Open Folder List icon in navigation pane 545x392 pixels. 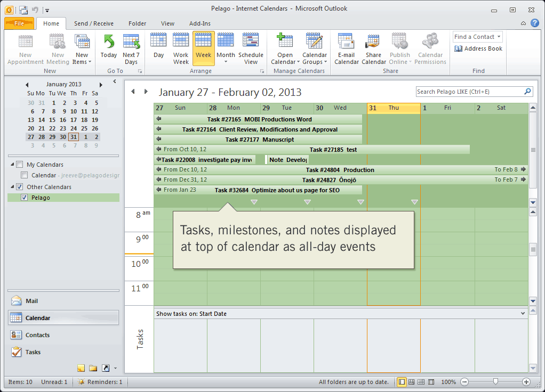pos(93,368)
